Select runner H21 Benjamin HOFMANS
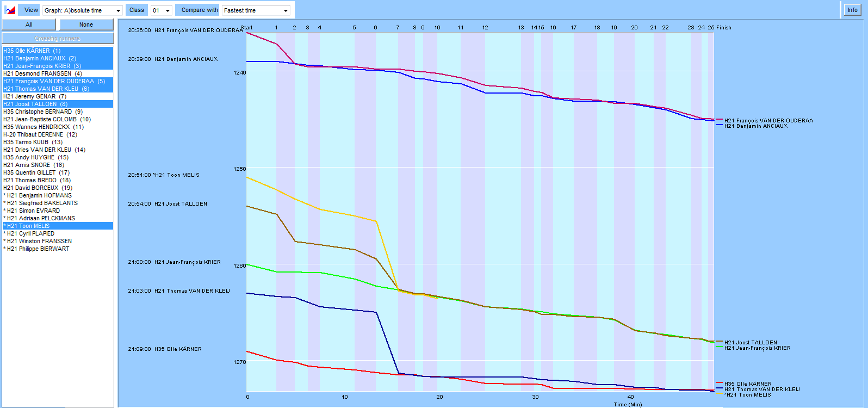This screenshot has width=868, height=408. coord(58,195)
